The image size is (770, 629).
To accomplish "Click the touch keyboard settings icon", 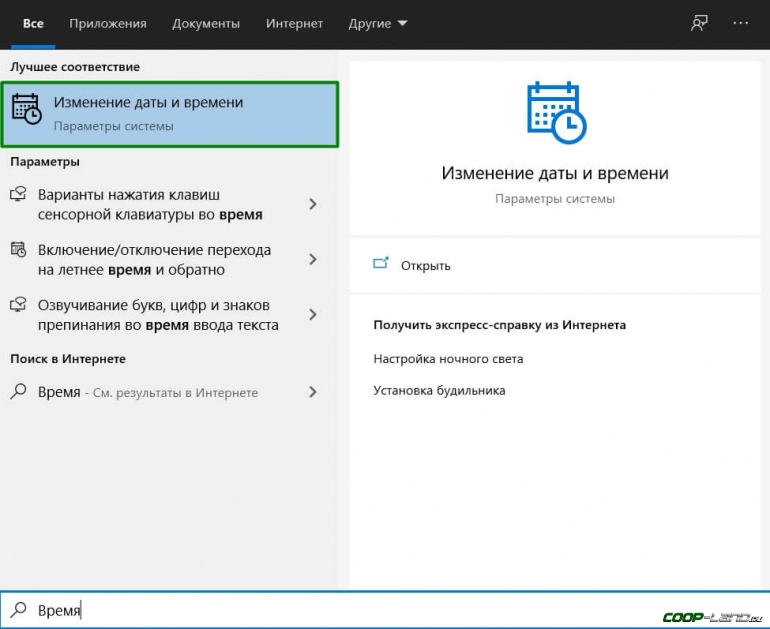I will (x=19, y=195).
